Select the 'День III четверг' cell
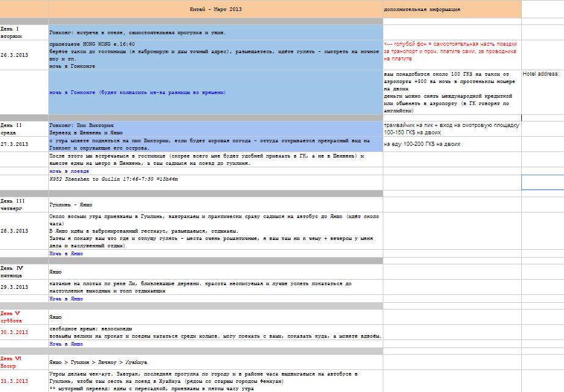The width and height of the screenshot is (564, 392). pyautogui.click(x=24, y=204)
